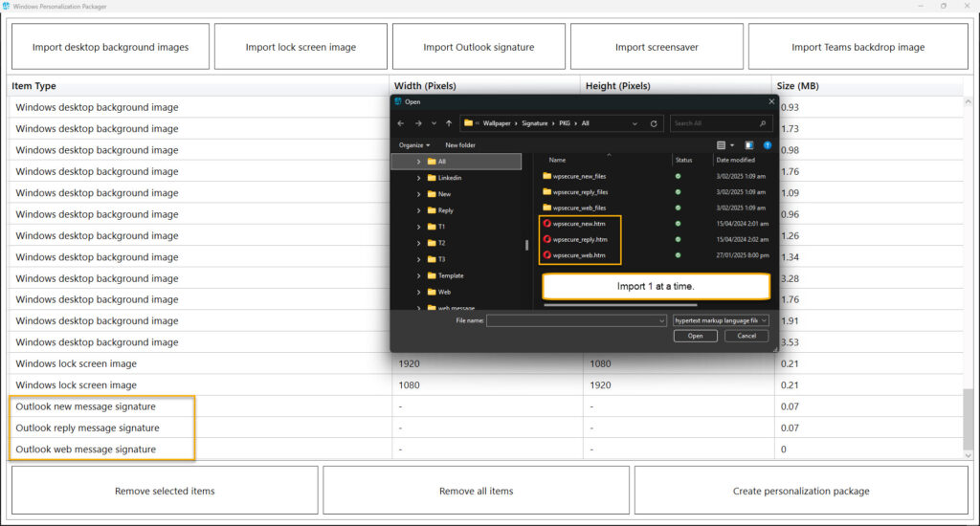
Task: Select the T2 folder in tree
Action: pos(436,243)
